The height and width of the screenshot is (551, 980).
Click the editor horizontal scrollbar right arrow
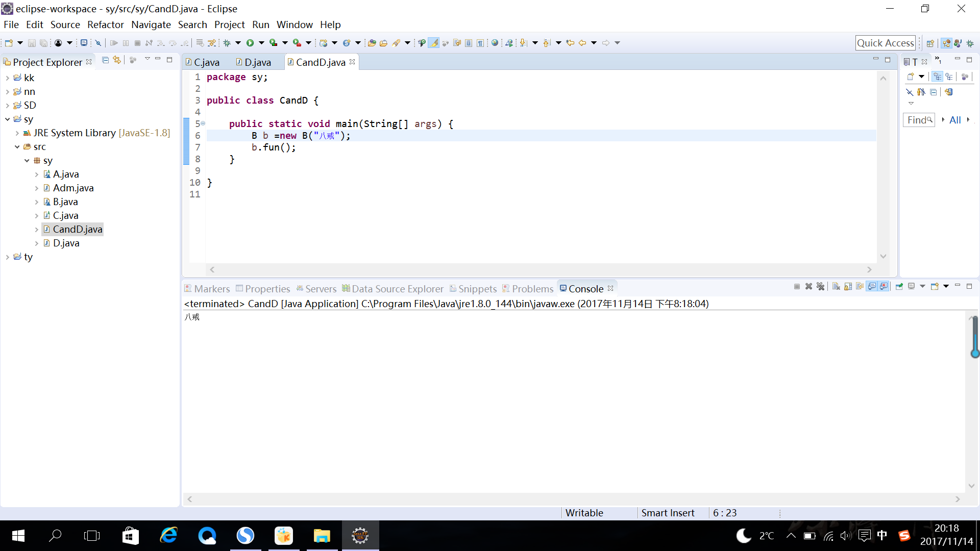(x=869, y=269)
